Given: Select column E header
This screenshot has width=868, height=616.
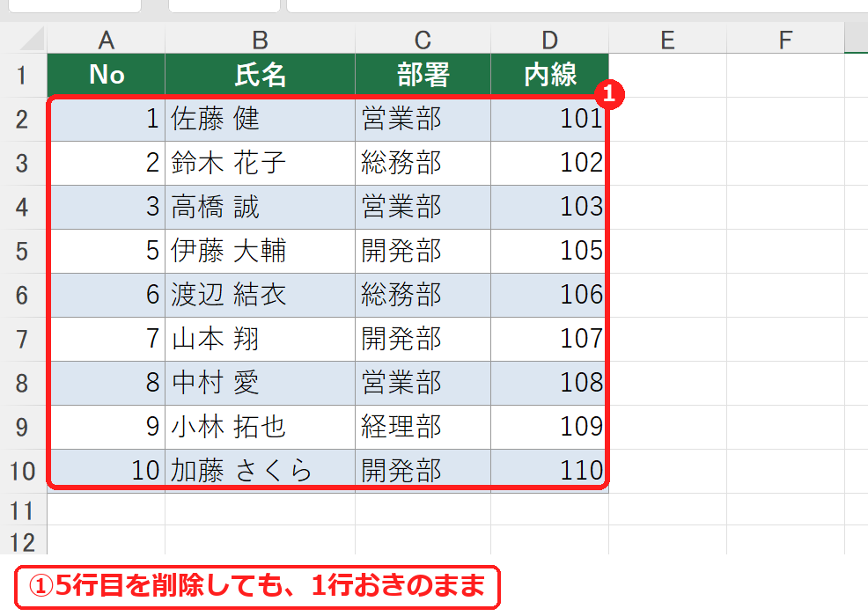Looking at the screenshot, I should [667, 40].
